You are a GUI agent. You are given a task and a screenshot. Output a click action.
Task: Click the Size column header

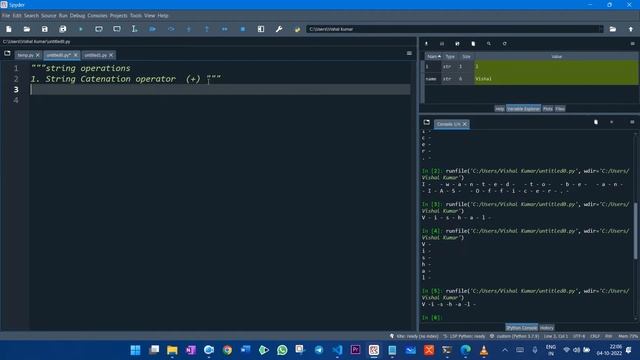(466, 57)
